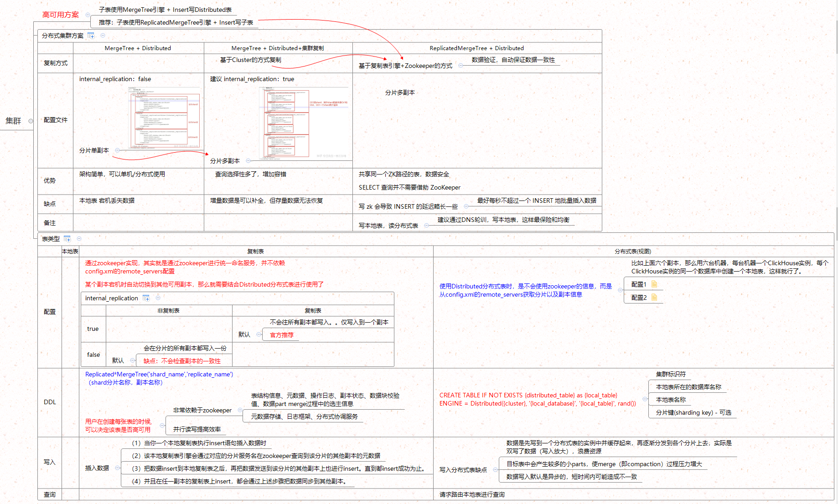Select the 缺点 row header
Viewport: 838px width, 504px height.
(50, 204)
